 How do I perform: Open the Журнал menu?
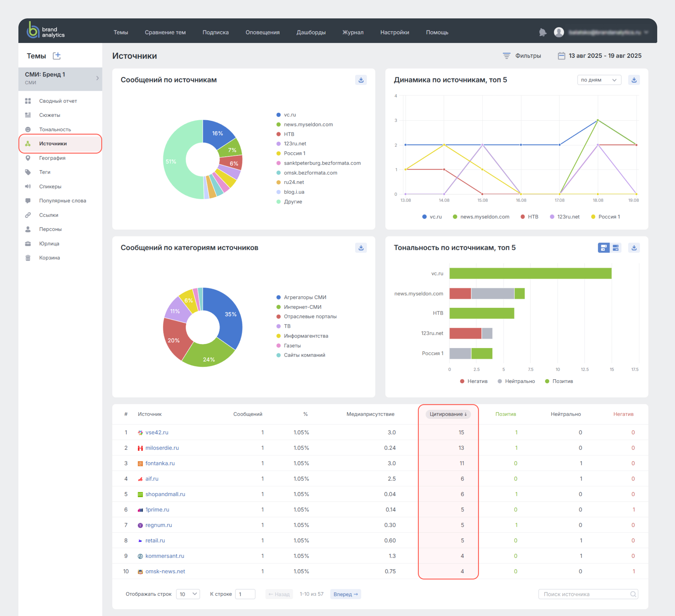(353, 33)
